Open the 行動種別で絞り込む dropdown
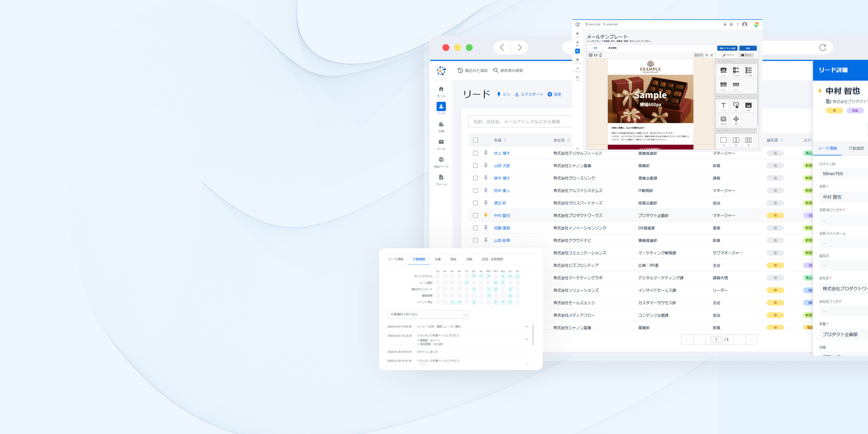868x434 pixels. [427, 314]
